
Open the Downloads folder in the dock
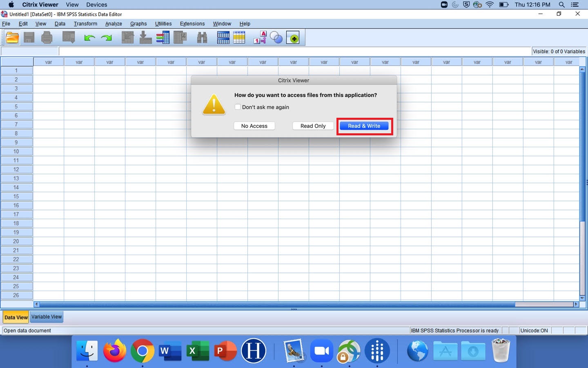[473, 351]
